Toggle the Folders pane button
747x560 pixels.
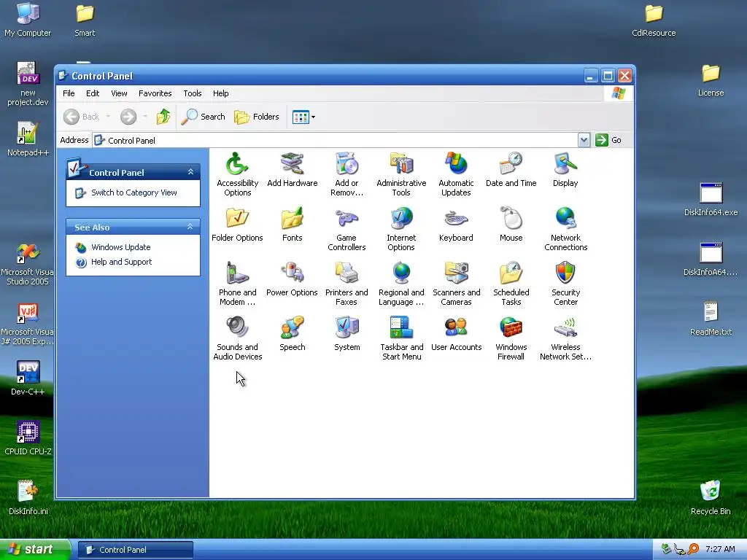(256, 117)
